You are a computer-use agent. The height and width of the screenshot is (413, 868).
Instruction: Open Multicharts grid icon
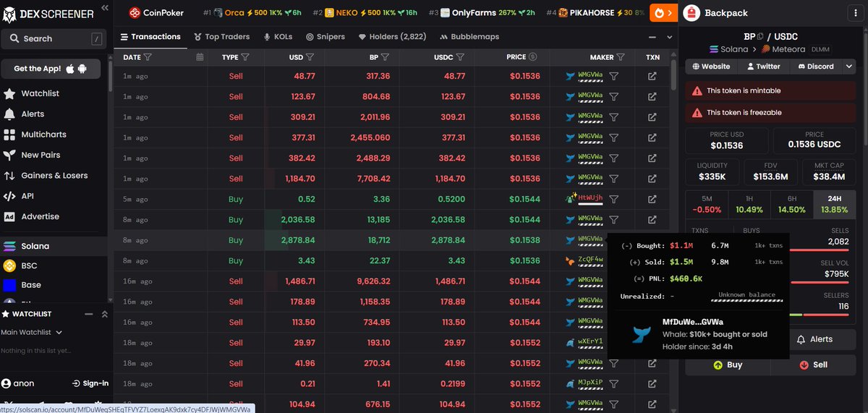[x=9, y=135]
